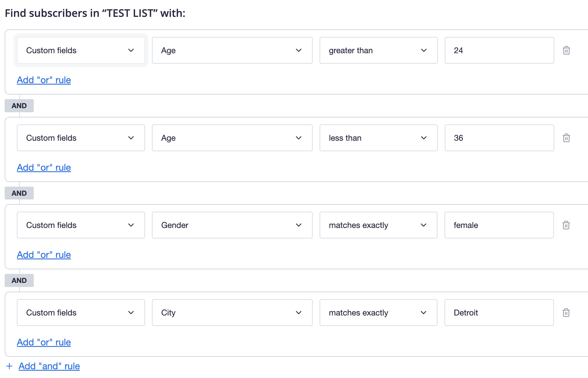Open the first Custom fields selector
Viewport: 588px width, 378px height.
[x=81, y=50]
